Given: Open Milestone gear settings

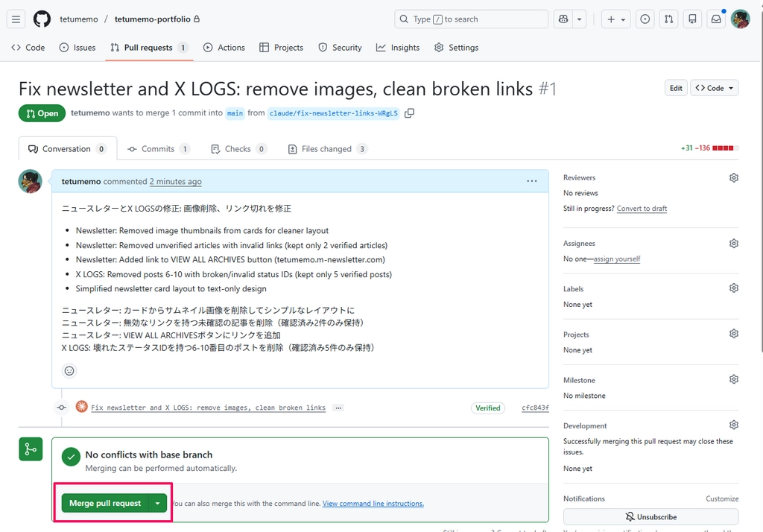Looking at the screenshot, I should tap(734, 379).
